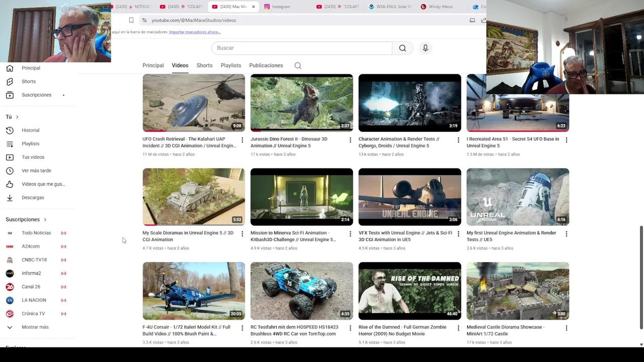
Task: Open options menu for Rise of the Damned
Action: pos(458,328)
